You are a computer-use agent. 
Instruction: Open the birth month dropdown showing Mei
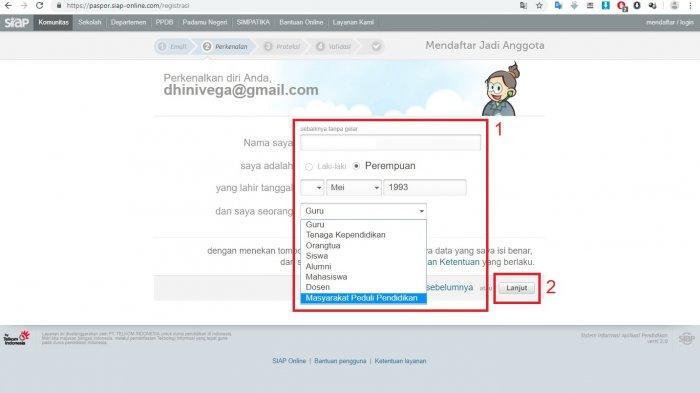[x=354, y=188]
